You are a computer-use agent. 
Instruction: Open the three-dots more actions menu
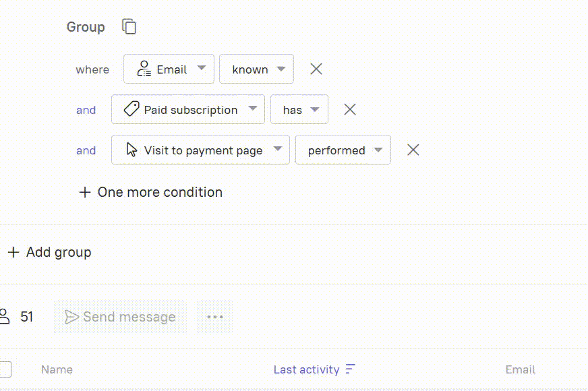point(215,317)
